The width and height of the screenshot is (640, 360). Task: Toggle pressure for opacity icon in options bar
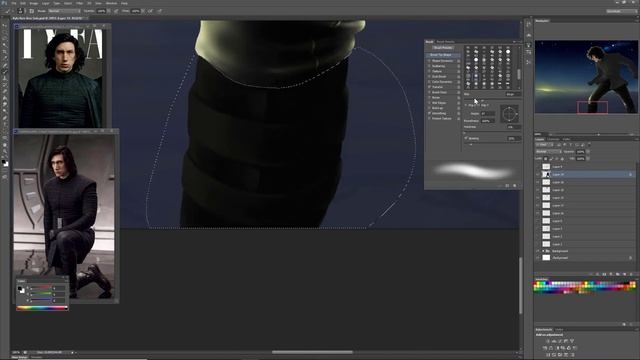(x=116, y=11)
